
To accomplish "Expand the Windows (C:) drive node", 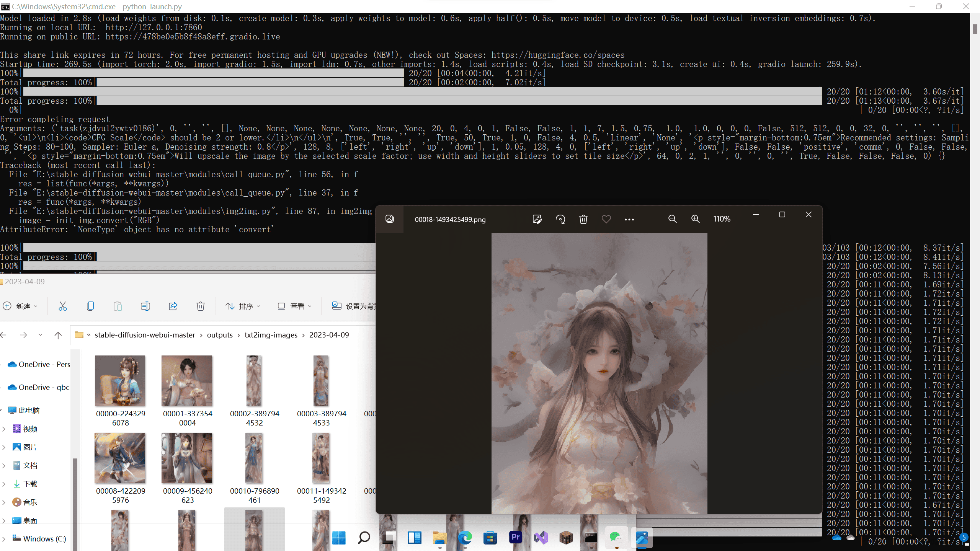I will (x=4, y=539).
